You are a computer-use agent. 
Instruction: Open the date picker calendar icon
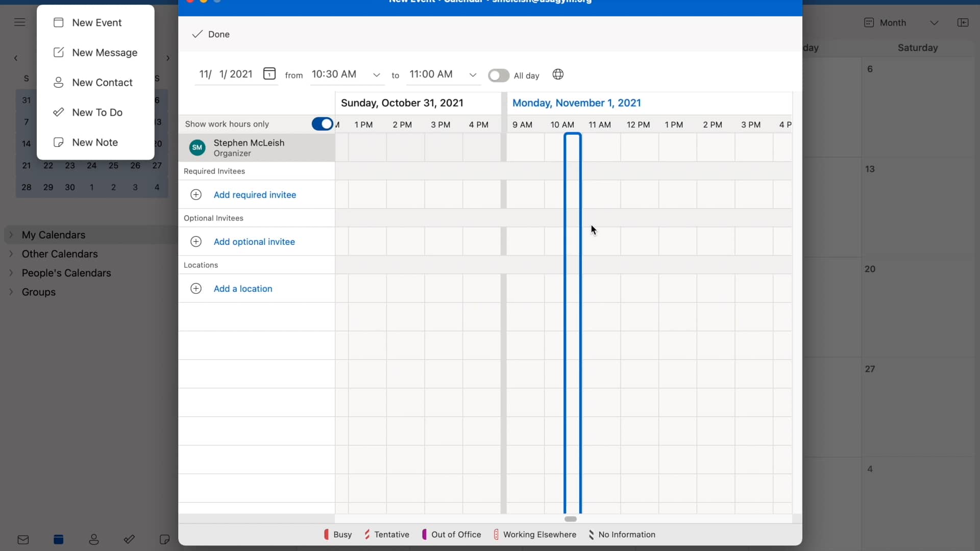tap(269, 73)
